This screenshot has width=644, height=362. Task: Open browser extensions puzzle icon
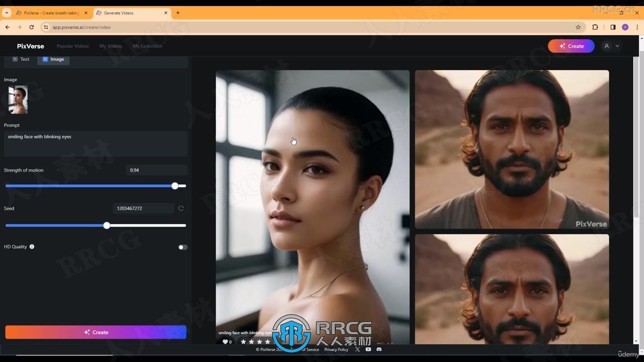pos(595,27)
